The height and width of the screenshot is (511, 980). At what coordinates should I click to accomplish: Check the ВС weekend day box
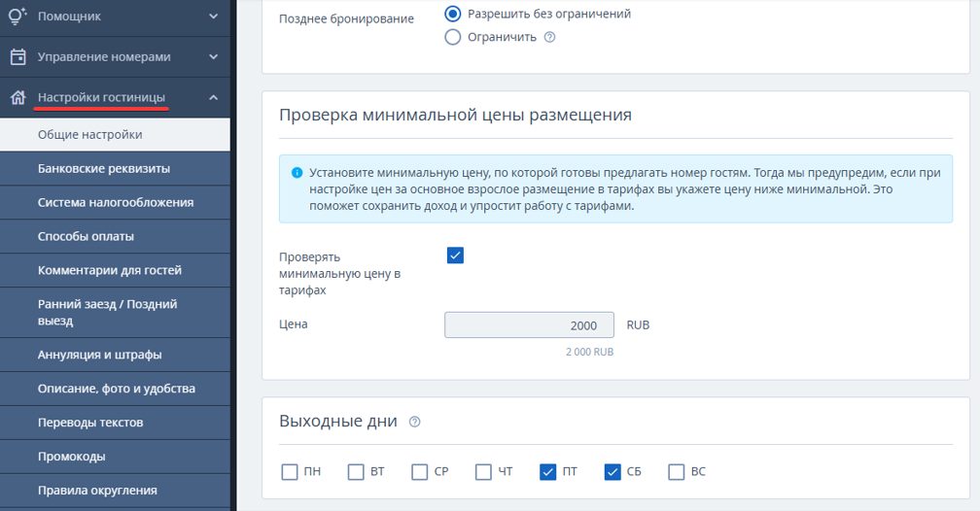coord(677,471)
